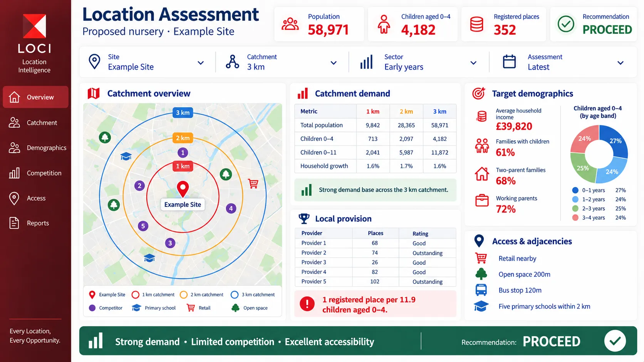Click the Target demographics target icon
This screenshot has height=362, width=644.
pyautogui.click(x=478, y=93)
